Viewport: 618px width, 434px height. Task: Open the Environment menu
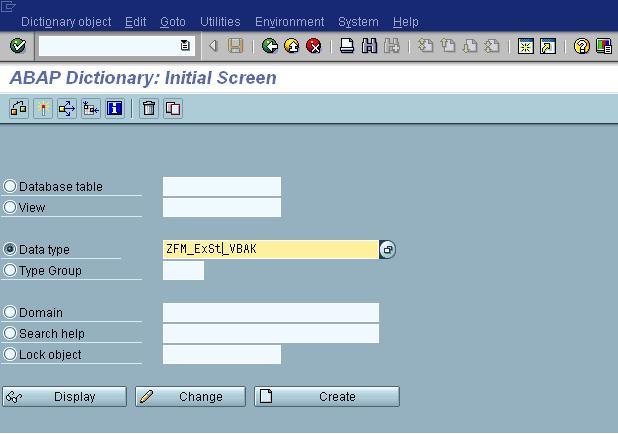coord(289,22)
